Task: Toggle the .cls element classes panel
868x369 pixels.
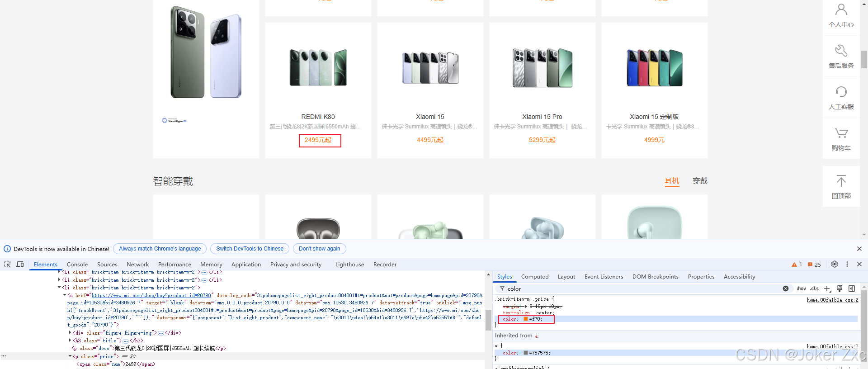Action: tap(814, 289)
